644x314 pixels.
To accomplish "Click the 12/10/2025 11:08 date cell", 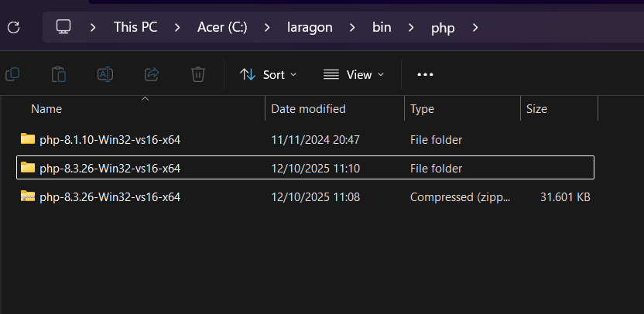I will tap(316, 197).
